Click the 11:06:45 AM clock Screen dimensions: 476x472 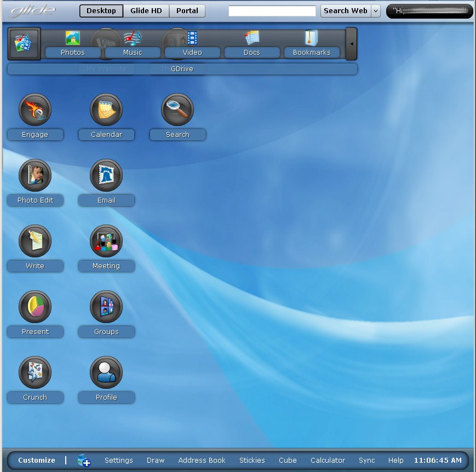tap(438, 460)
